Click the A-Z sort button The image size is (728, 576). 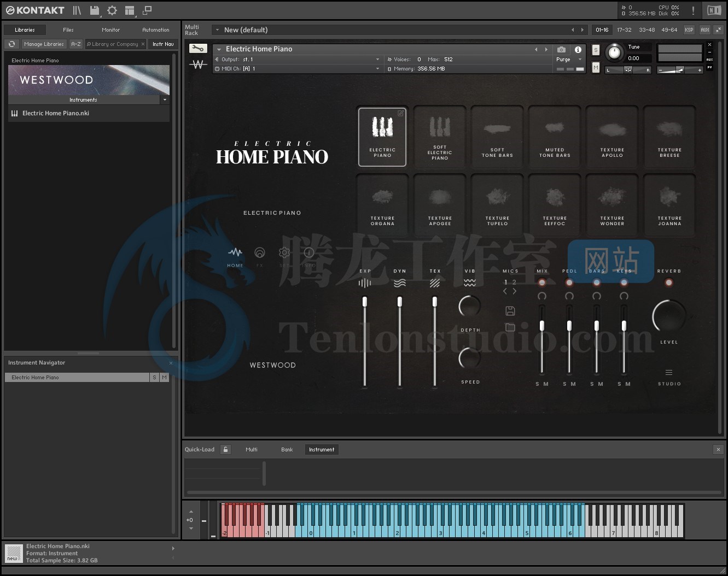(x=76, y=44)
